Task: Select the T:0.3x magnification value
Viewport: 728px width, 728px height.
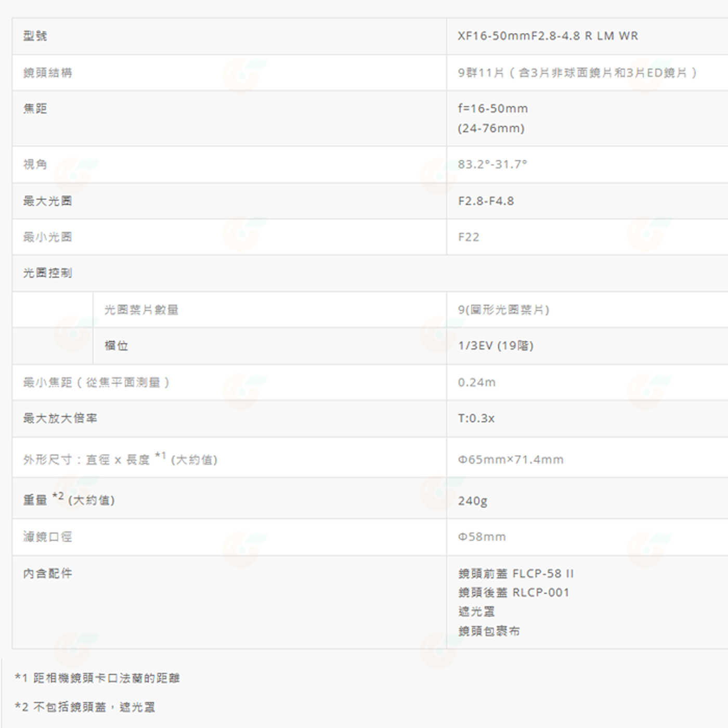Action: [x=476, y=418]
